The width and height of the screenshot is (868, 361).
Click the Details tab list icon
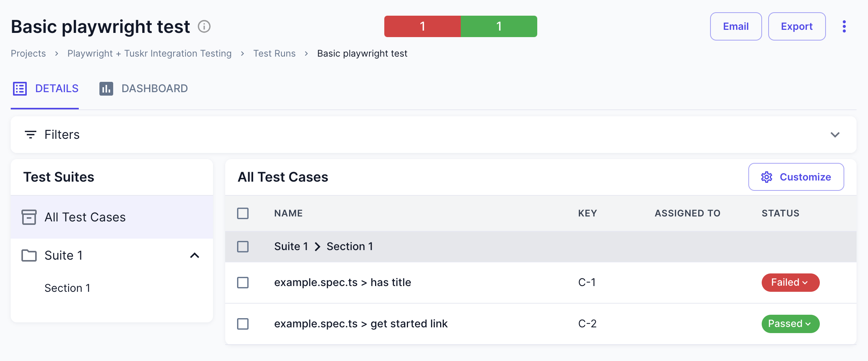pyautogui.click(x=20, y=88)
